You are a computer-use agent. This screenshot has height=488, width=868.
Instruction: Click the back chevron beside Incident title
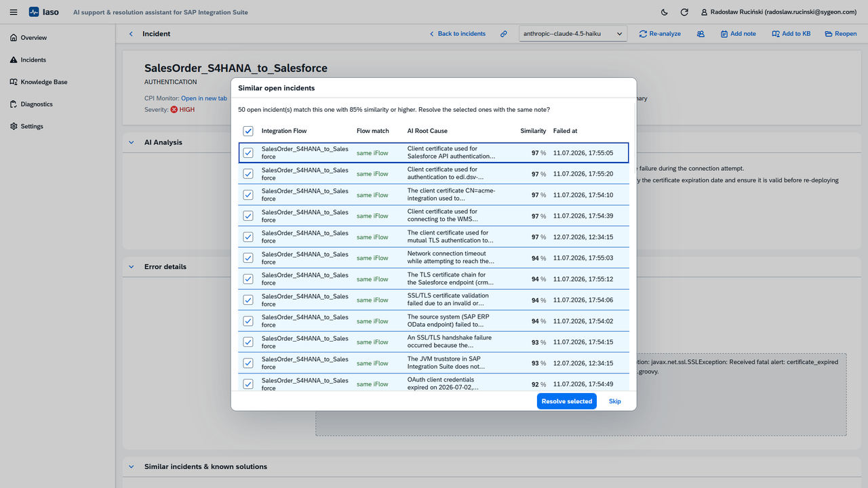tap(131, 34)
